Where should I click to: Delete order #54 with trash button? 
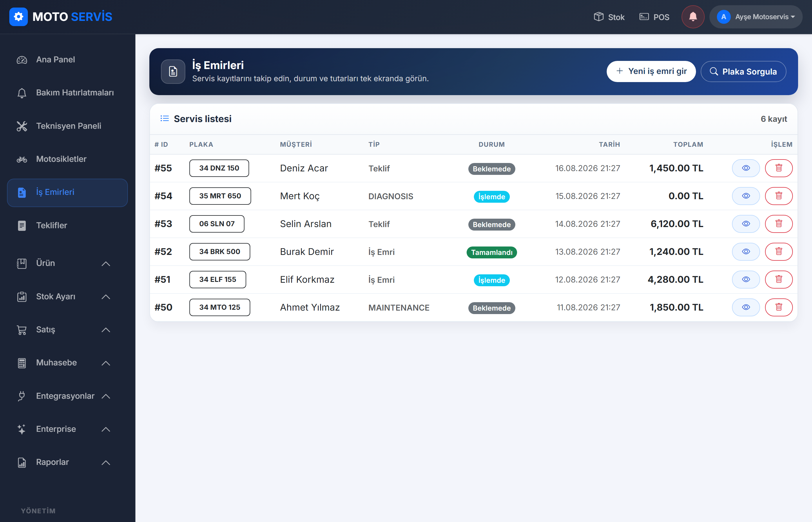pyautogui.click(x=779, y=196)
